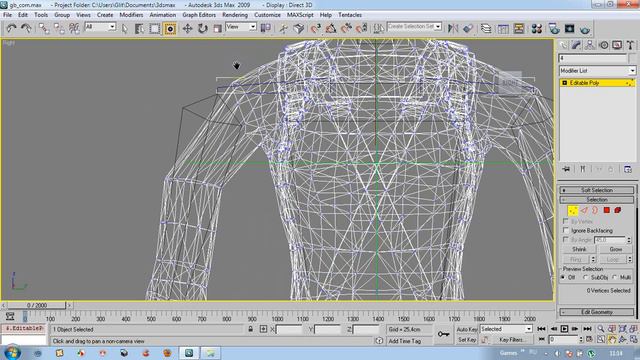The width and height of the screenshot is (640, 360).
Task: Open the Schematic View icon
Action: pyautogui.click(x=519, y=28)
